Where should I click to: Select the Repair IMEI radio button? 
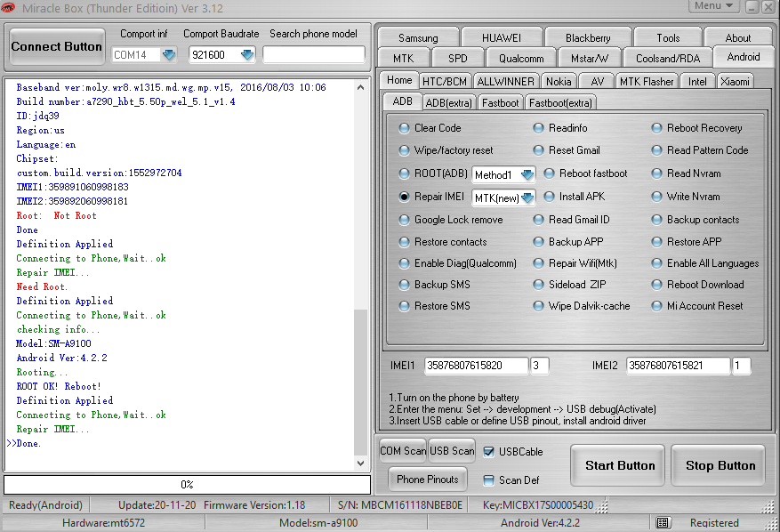[x=404, y=197]
